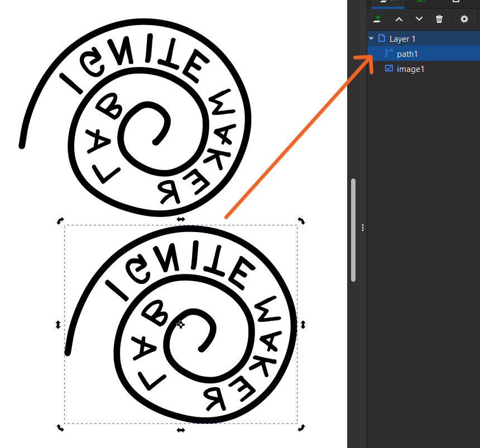
Task: Click the top-center skew handle of selection
Action: 181,219
